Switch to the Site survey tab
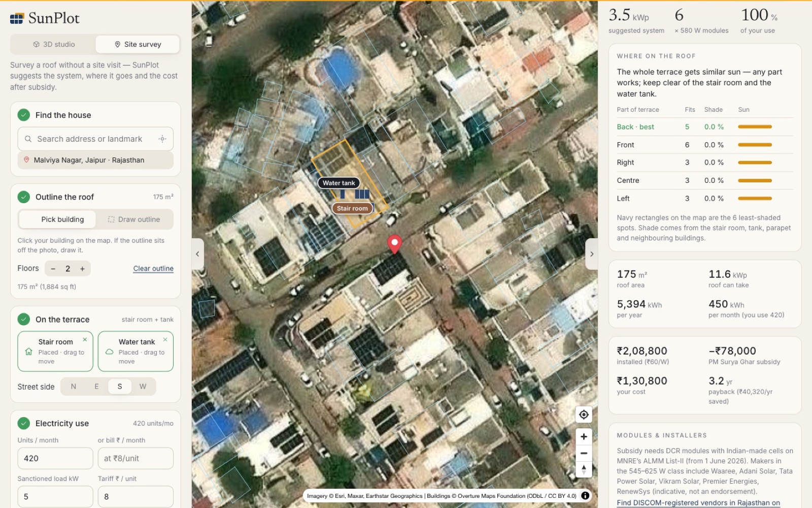 pyautogui.click(x=138, y=44)
